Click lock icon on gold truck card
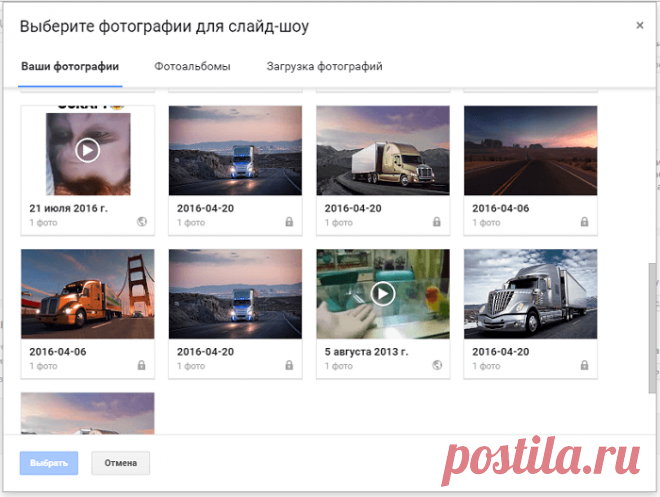Screen dimensions: 660x497 437,222
